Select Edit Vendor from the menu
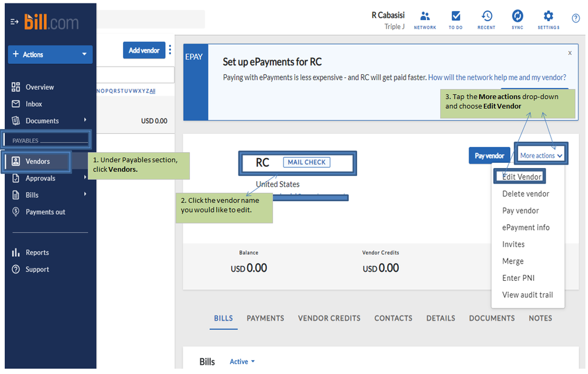Viewport: 588px width, 374px height. pos(522,177)
